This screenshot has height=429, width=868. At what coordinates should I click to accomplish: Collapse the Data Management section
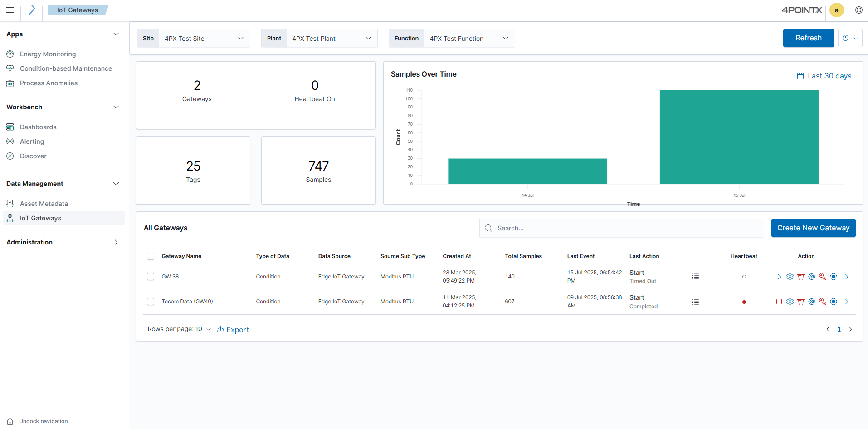(116, 184)
